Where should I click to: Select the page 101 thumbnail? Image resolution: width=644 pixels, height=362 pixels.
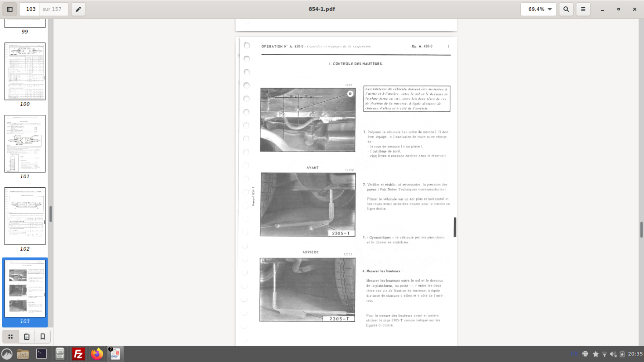25,143
